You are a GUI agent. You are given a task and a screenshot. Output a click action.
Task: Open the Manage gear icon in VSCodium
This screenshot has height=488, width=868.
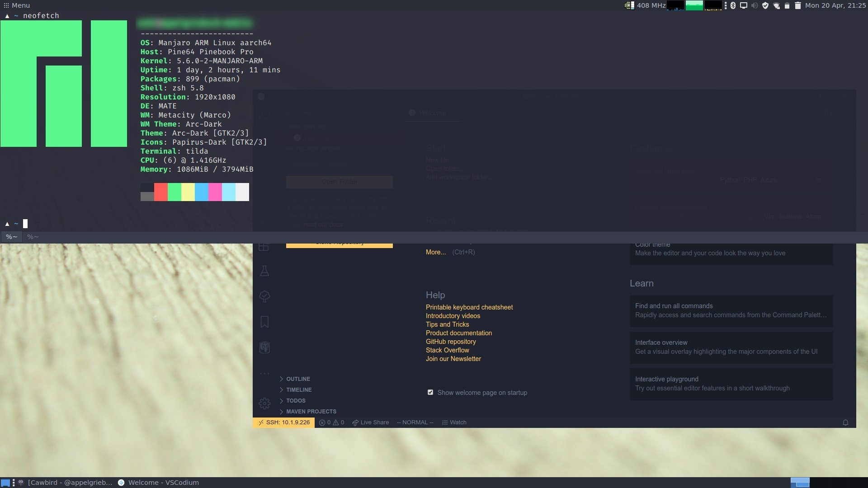pos(264,403)
